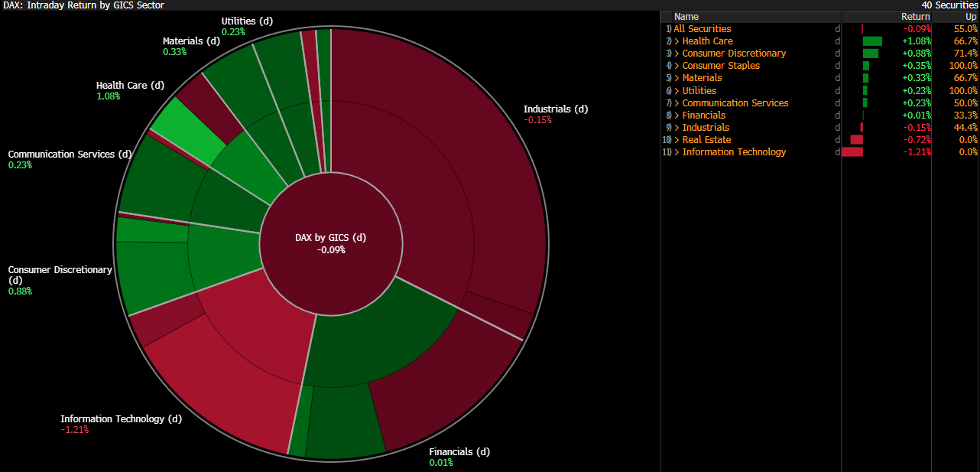This screenshot has width=980, height=472.
Task: Expand the Financials sector row
Action: [677, 115]
